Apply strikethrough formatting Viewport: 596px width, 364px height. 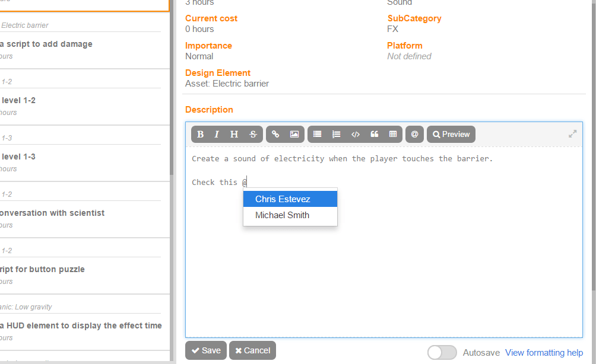pos(253,135)
